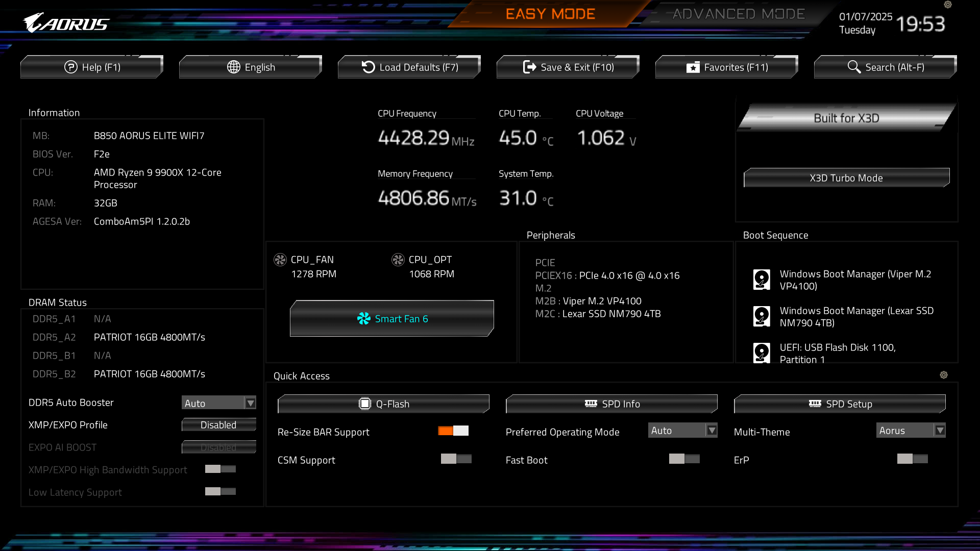Click Save & Exit (F10)
The width and height of the screenshot is (980, 551).
[x=568, y=67]
